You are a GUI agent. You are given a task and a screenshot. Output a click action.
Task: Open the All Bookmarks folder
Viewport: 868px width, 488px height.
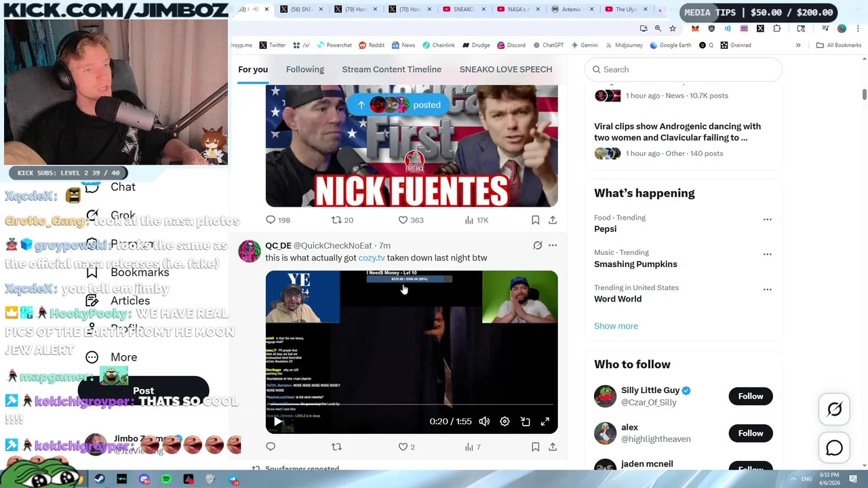(x=839, y=45)
